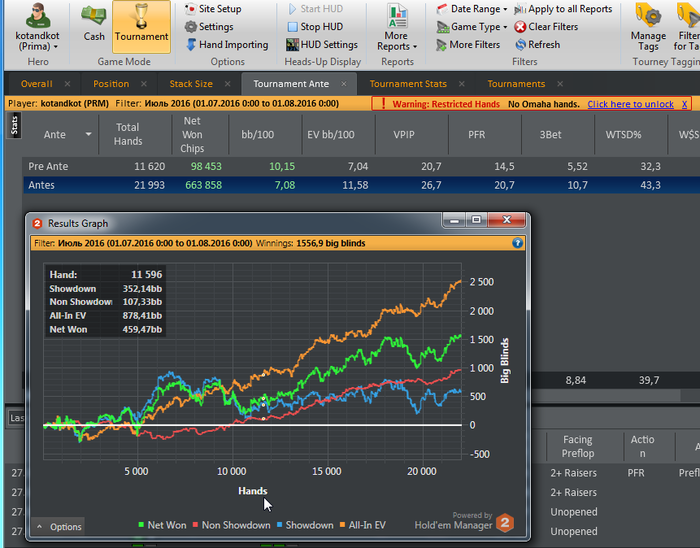
Task: Apply filters to all reports
Action: coord(563,9)
